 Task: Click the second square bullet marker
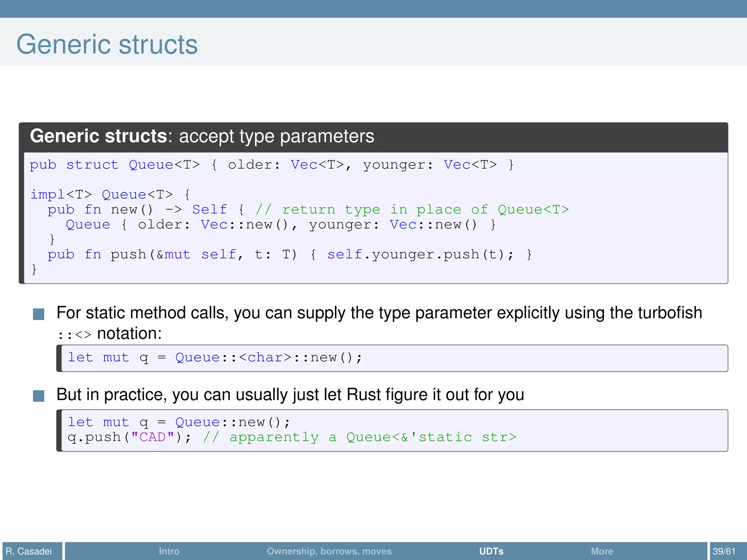point(39,396)
